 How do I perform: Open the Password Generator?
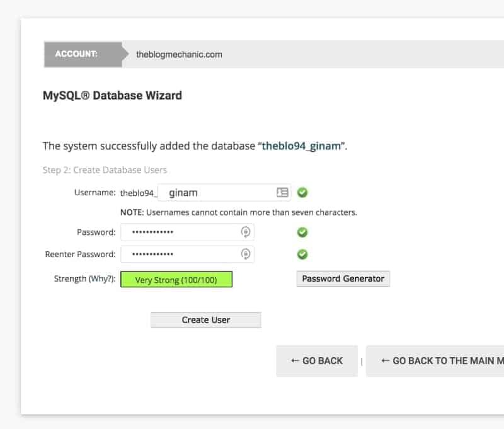point(343,278)
